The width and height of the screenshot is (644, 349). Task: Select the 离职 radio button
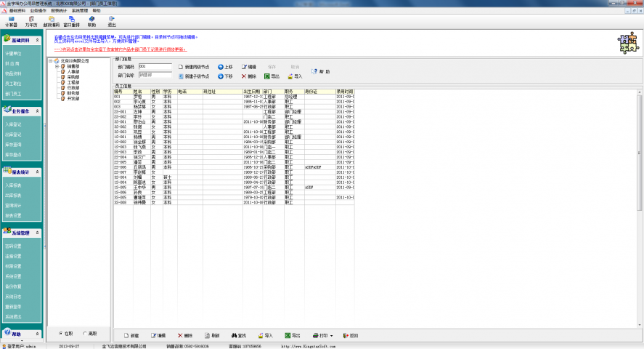coord(85,333)
